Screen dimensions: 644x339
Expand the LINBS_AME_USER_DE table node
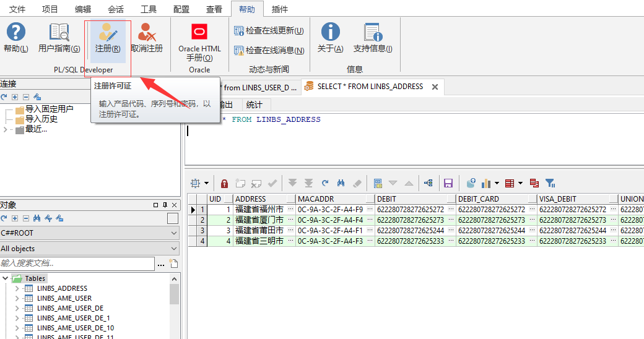tap(17, 308)
